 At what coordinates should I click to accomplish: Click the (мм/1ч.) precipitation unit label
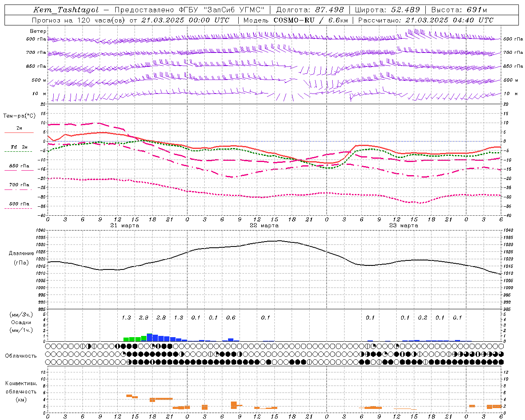(21, 330)
